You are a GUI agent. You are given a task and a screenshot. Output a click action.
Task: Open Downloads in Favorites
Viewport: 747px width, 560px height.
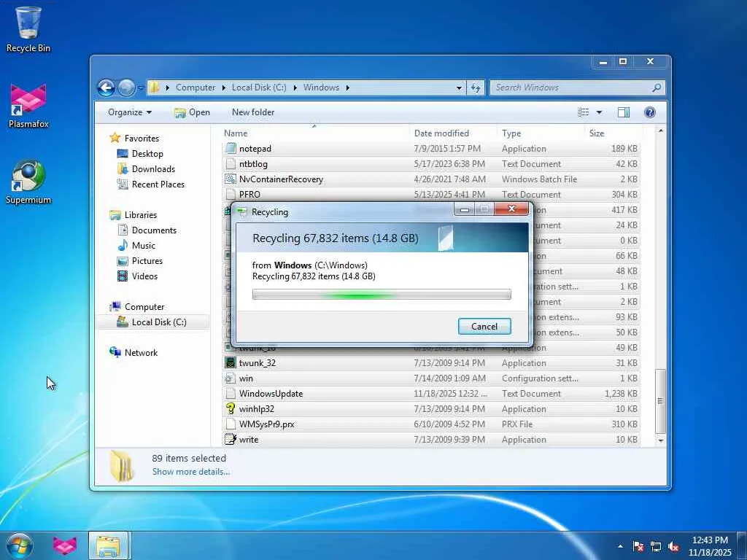[153, 169]
